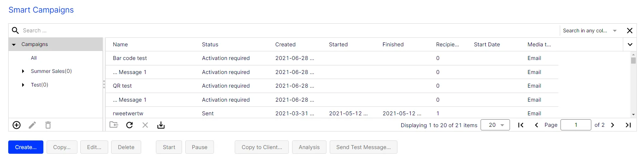644x162 pixels.
Task: Click the download export icon
Action: [x=161, y=125]
